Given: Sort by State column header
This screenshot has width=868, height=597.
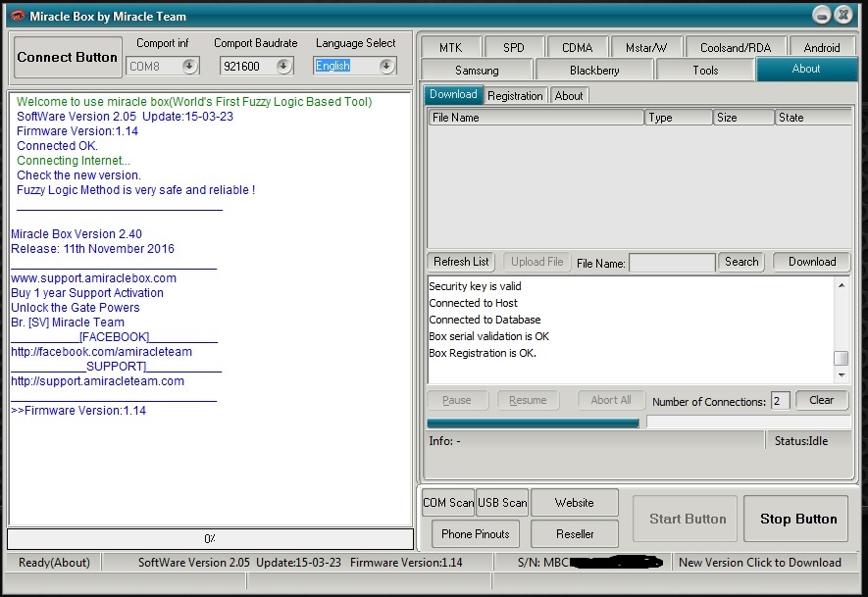Looking at the screenshot, I should 812,118.
